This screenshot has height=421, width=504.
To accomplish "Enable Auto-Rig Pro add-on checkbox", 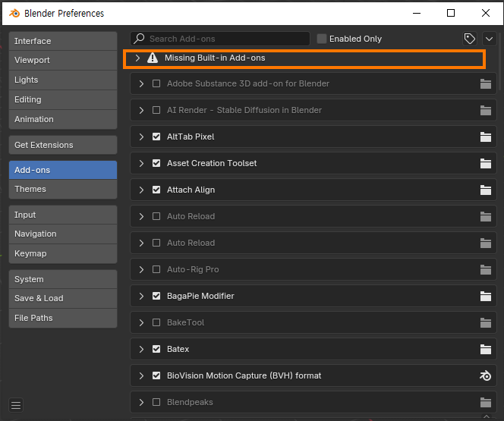I will tap(156, 270).
